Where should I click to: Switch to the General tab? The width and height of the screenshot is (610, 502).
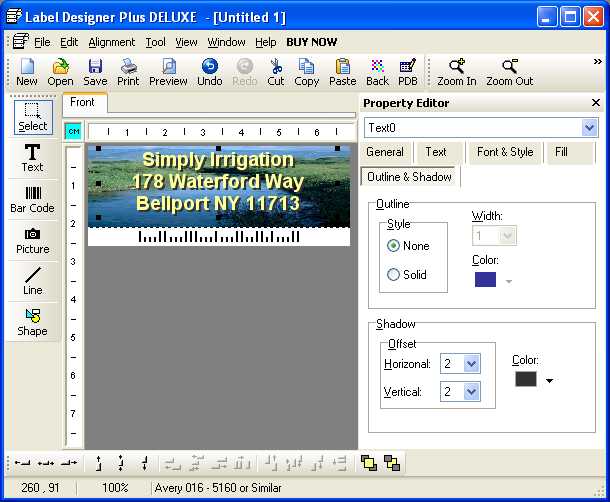tap(385, 152)
